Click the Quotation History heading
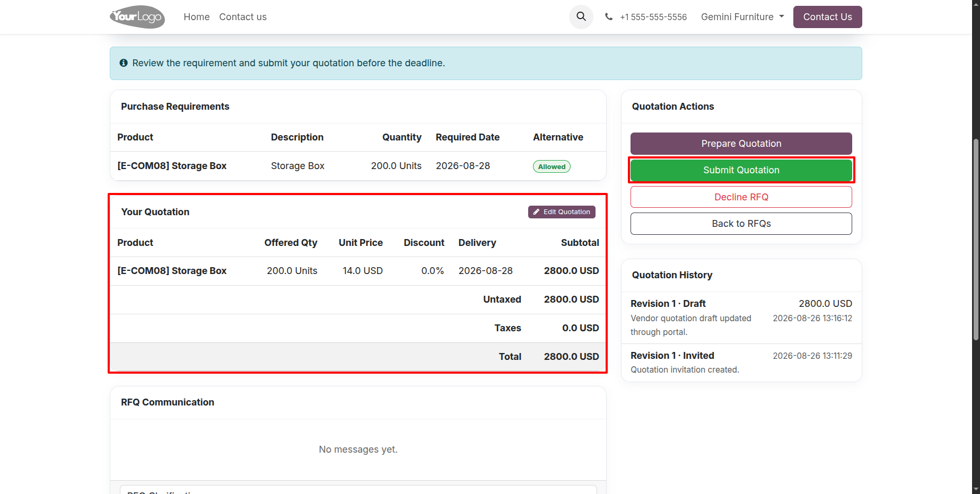Screen dimensions: 980x494 672,275
